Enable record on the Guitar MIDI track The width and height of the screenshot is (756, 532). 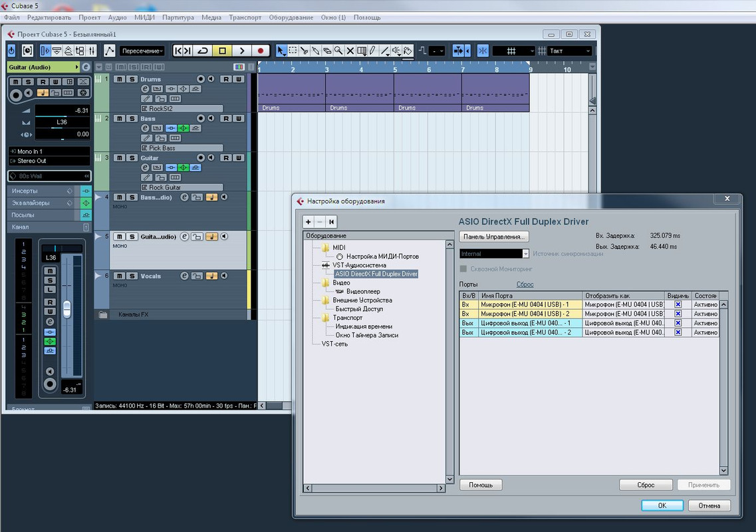tap(201, 158)
